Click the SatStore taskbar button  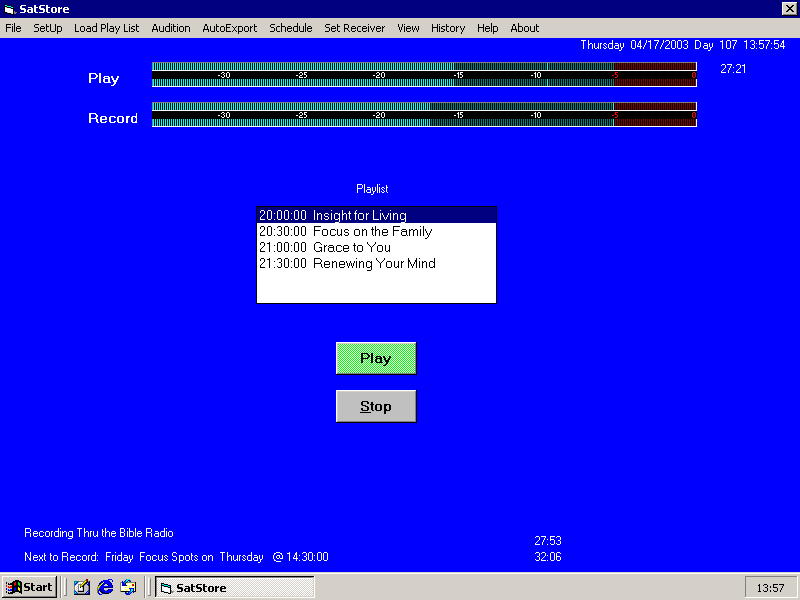point(235,587)
